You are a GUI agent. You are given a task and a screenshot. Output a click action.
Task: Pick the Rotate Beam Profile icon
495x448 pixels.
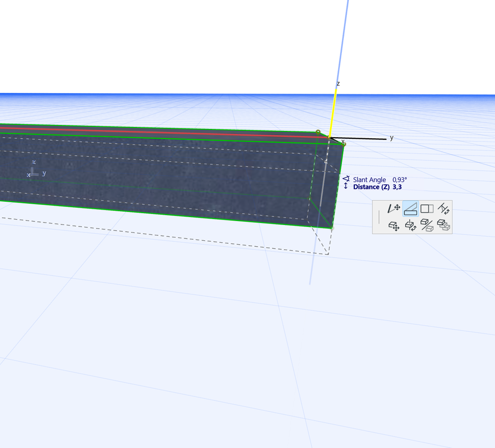[443, 209]
